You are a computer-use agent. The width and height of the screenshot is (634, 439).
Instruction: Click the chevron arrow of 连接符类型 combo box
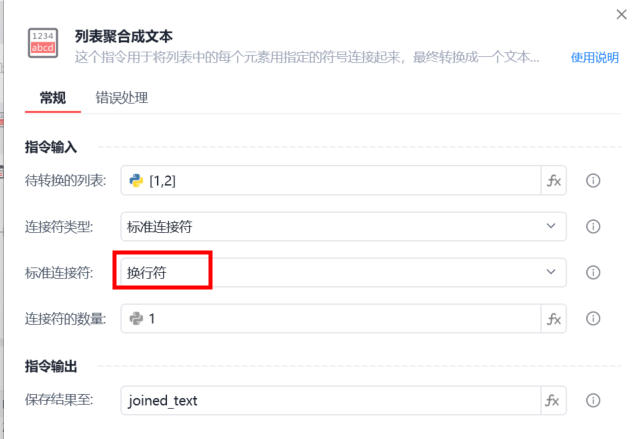click(551, 226)
